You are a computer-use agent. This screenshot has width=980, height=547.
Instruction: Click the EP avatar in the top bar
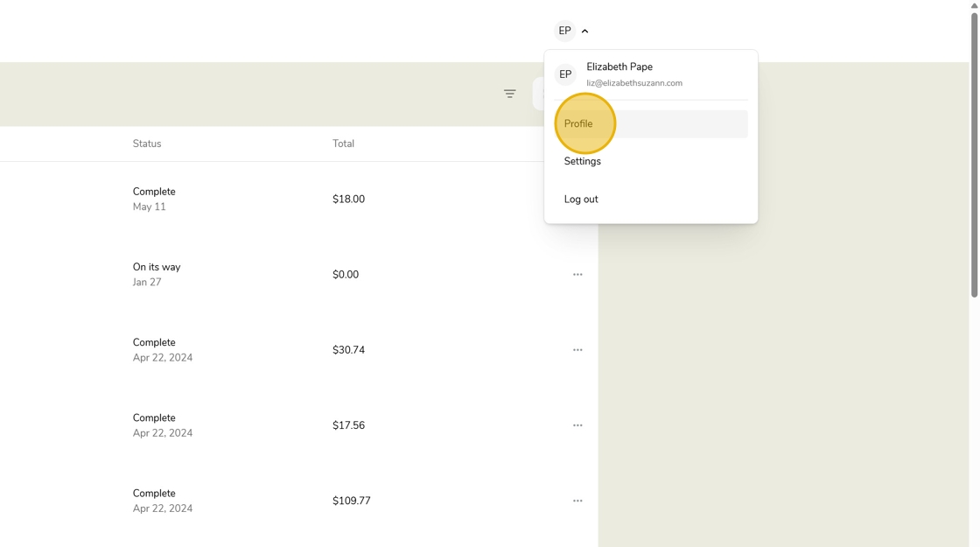564,31
